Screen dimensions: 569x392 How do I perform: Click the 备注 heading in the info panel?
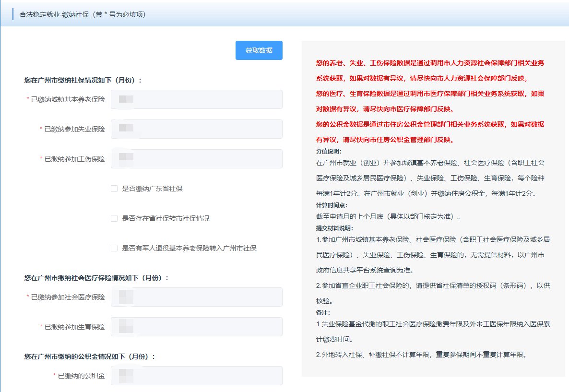click(322, 313)
